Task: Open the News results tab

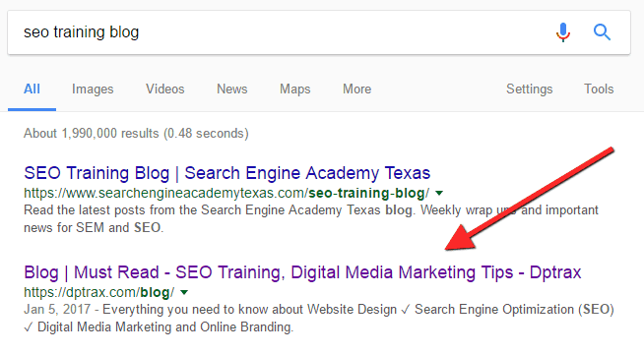Action: (232, 89)
